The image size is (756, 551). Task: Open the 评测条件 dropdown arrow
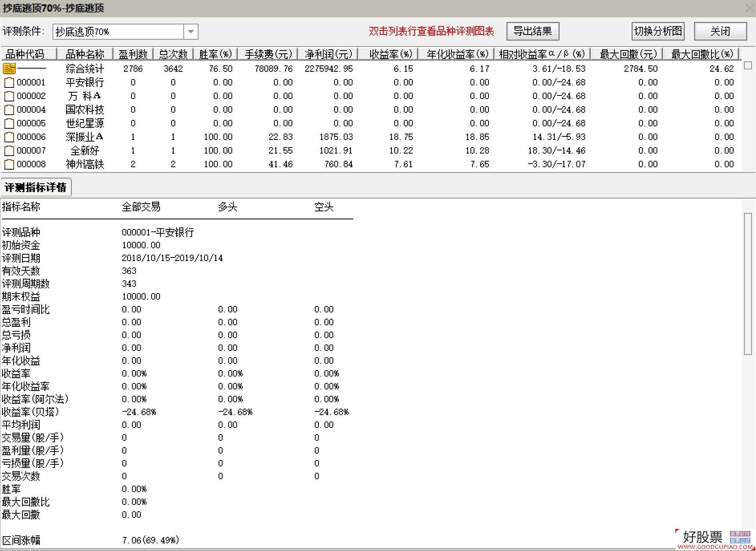click(191, 32)
